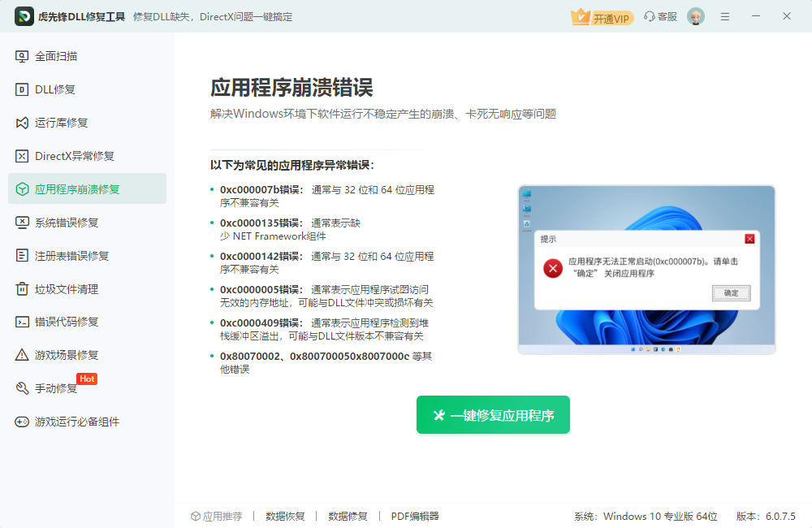
Task: Click 确定 button in preview dialog
Action: click(731, 293)
